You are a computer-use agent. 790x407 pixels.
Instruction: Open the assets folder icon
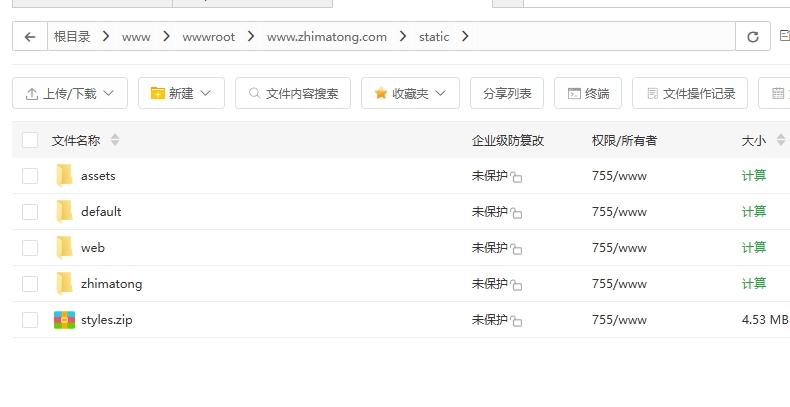(64, 176)
